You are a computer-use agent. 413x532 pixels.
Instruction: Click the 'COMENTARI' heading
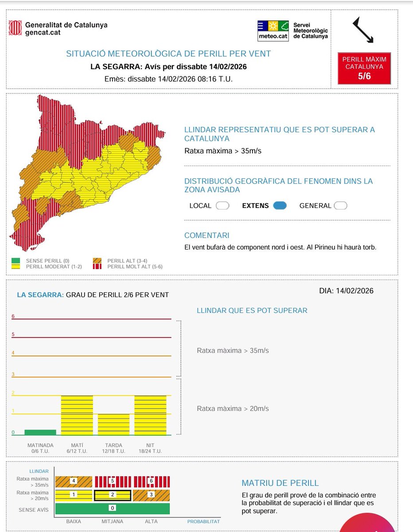[207, 235]
